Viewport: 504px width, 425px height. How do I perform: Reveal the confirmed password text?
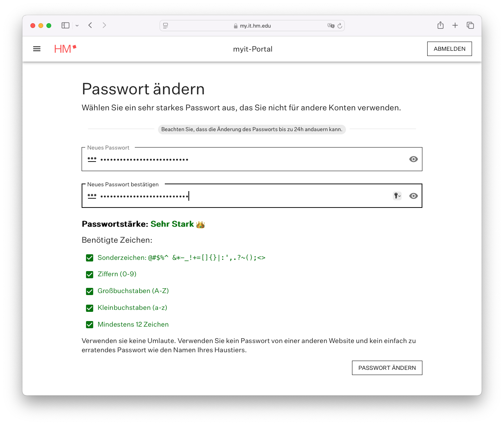414,196
